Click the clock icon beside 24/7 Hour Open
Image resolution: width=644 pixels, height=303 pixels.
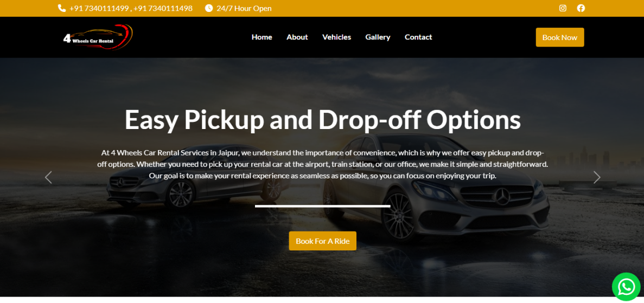pos(209,8)
